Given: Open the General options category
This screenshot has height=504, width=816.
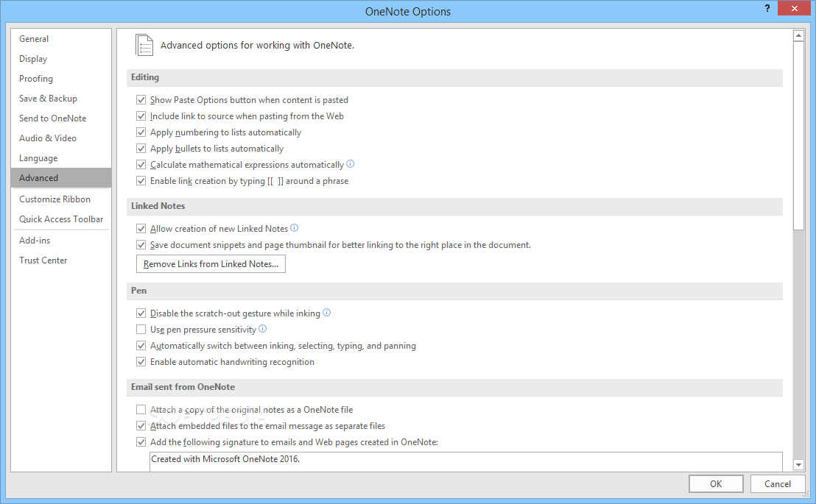Looking at the screenshot, I should (61, 39).
